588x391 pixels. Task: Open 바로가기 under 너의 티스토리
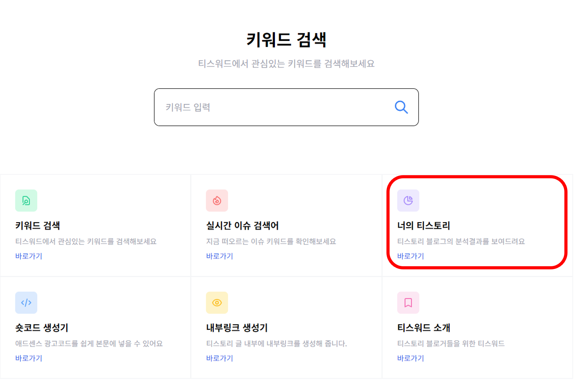[x=410, y=256]
